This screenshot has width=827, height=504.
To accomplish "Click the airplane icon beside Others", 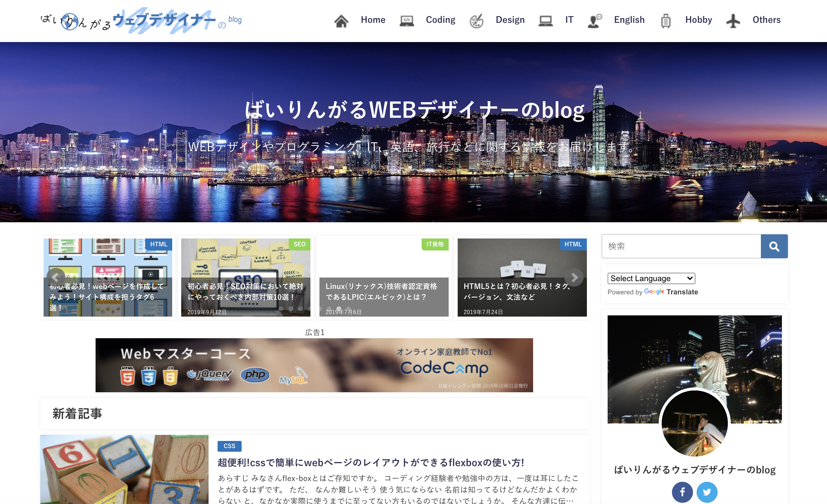I will pos(733,21).
